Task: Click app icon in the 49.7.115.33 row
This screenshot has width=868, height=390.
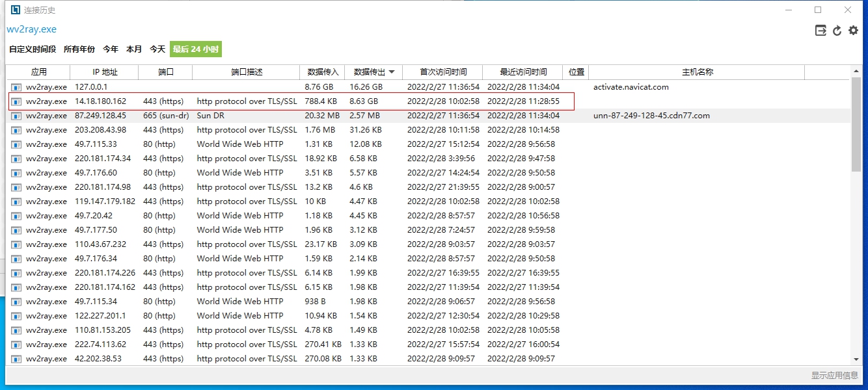Action: click(x=16, y=144)
